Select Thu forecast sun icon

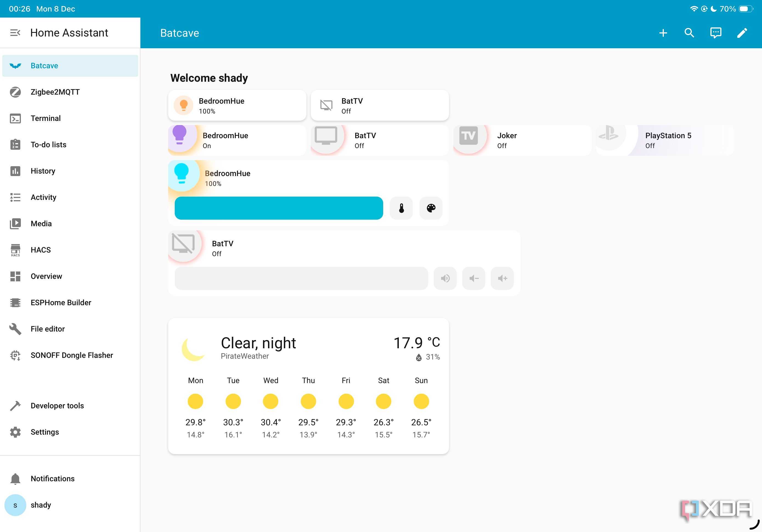pyautogui.click(x=308, y=401)
